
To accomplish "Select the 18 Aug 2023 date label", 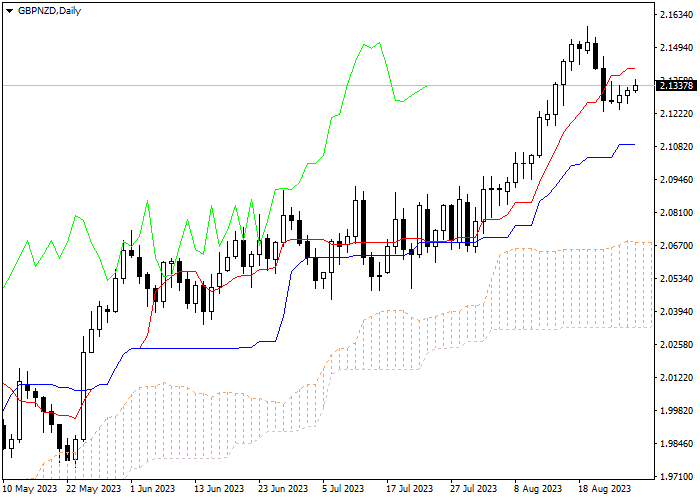I will (605, 489).
